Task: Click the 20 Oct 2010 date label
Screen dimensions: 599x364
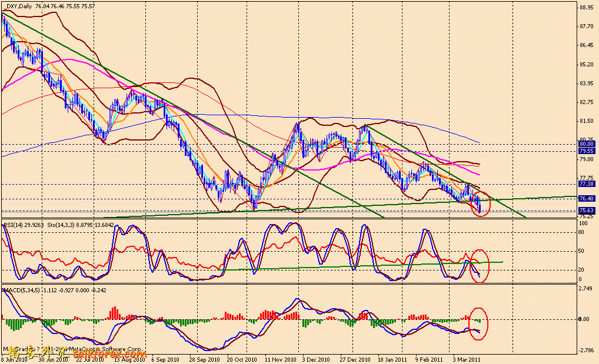Action: (242, 360)
